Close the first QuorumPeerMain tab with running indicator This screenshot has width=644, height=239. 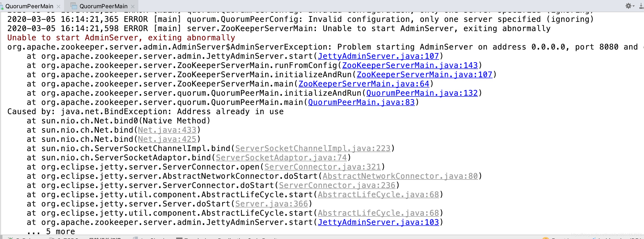[x=58, y=7]
